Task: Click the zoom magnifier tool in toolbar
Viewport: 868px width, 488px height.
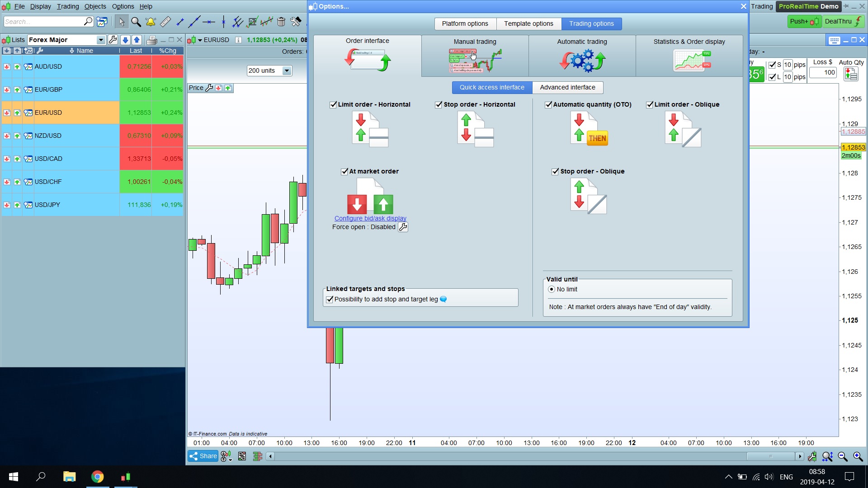Action: point(136,22)
